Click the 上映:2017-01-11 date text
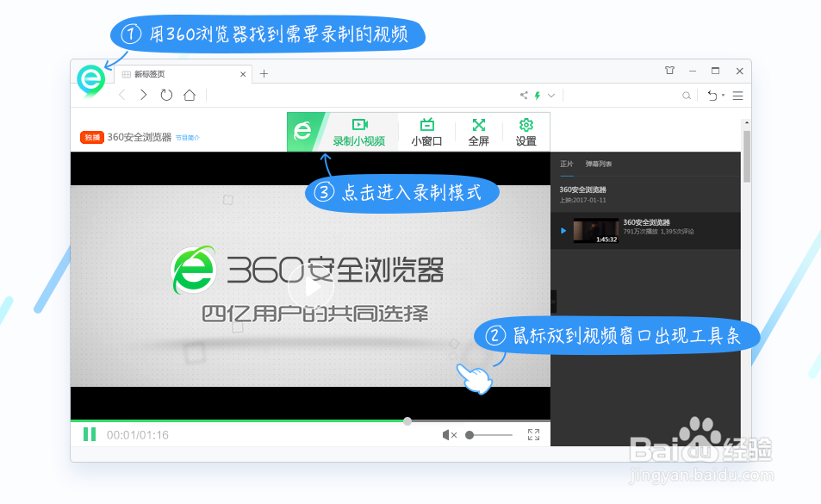Image resolution: width=821 pixels, height=504 pixels. coord(582,200)
